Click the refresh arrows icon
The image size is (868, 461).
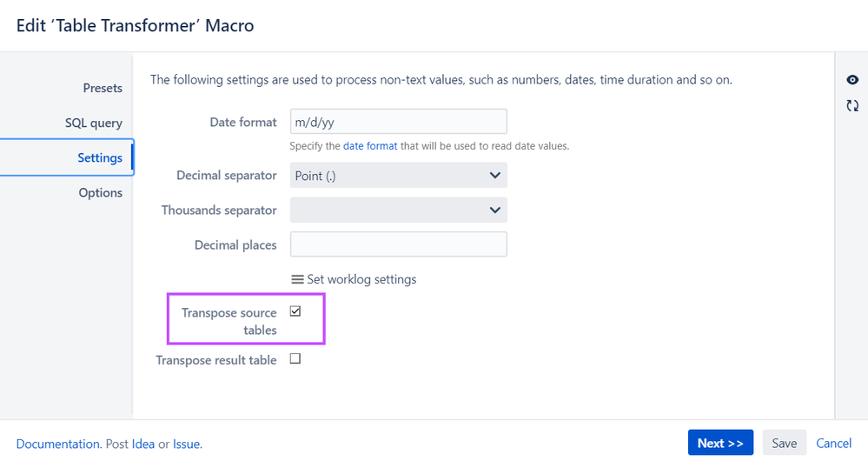pos(852,106)
